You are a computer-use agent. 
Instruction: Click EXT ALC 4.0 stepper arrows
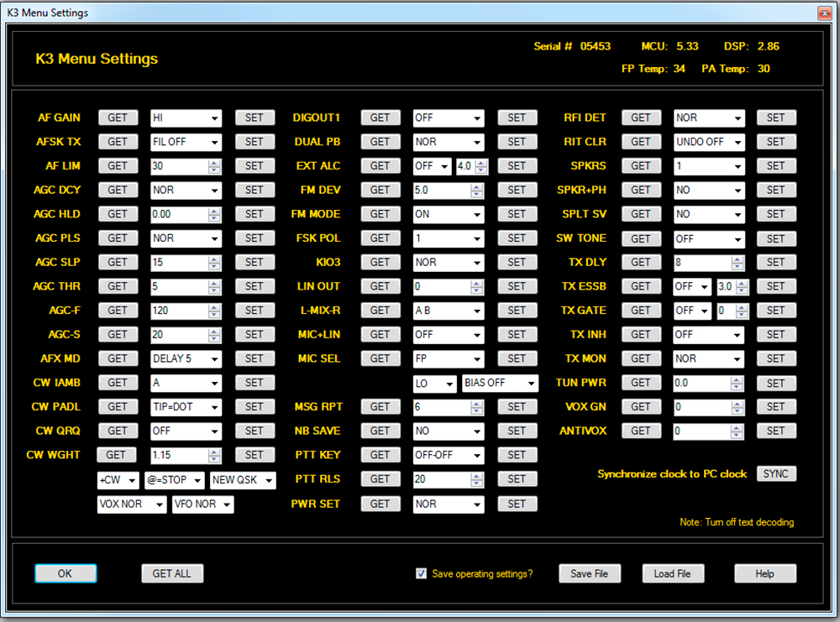pyautogui.click(x=481, y=166)
